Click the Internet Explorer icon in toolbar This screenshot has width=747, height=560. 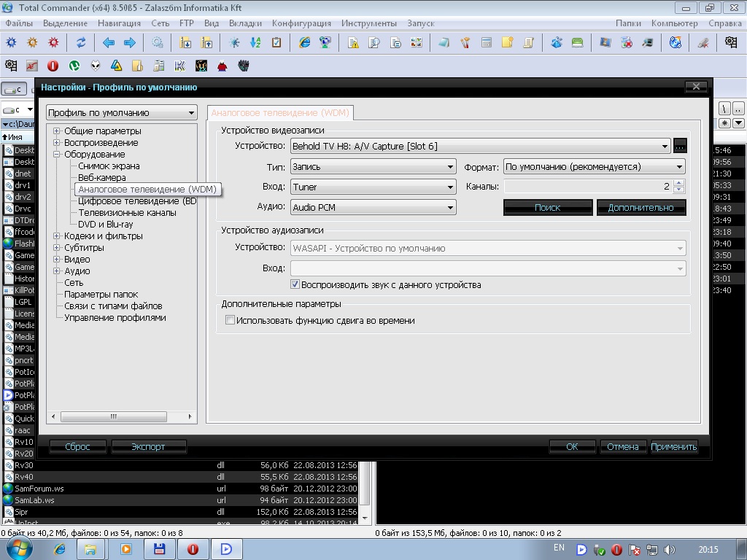click(x=305, y=43)
